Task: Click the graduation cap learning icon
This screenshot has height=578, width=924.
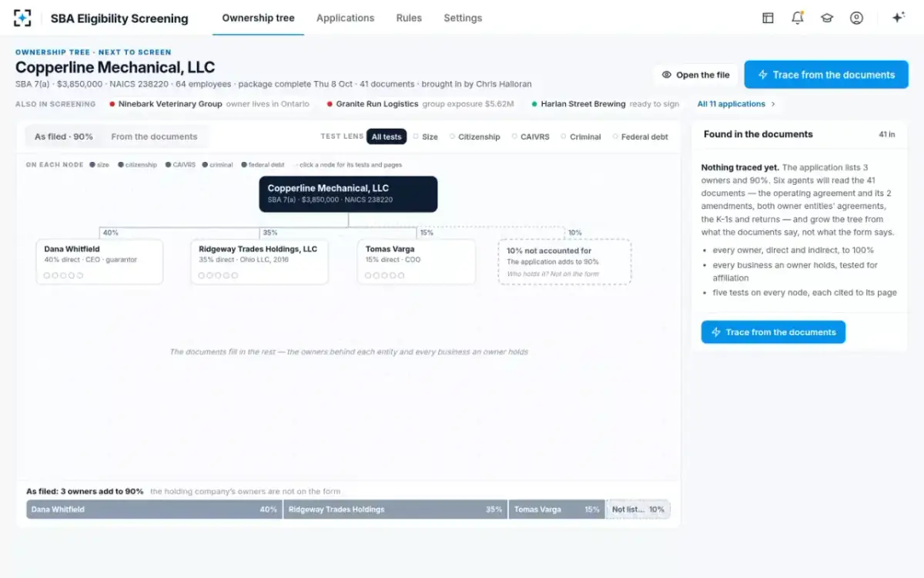Action: tap(827, 18)
